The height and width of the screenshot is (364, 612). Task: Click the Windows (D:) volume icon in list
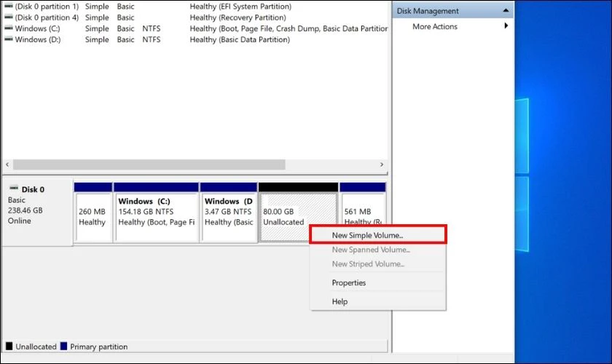pos(8,40)
